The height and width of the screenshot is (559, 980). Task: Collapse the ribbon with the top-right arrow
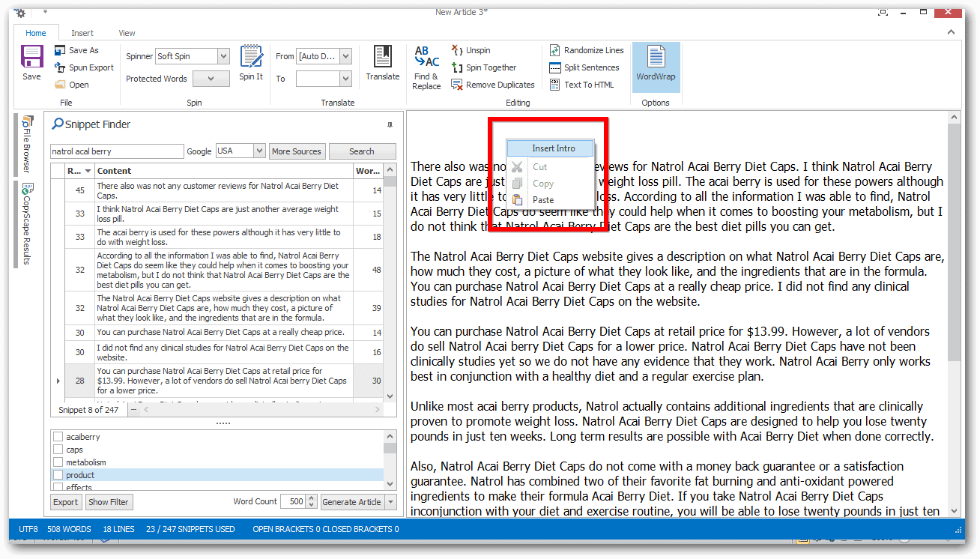[951, 31]
